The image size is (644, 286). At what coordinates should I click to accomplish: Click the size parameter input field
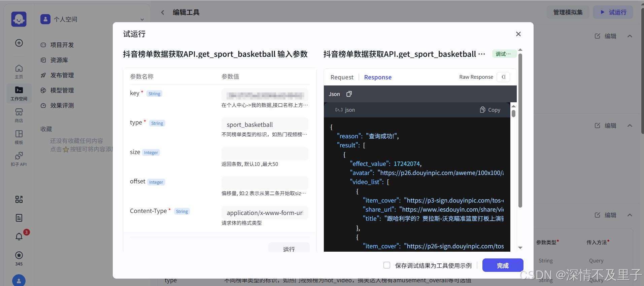pyautogui.click(x=265, y=154)
